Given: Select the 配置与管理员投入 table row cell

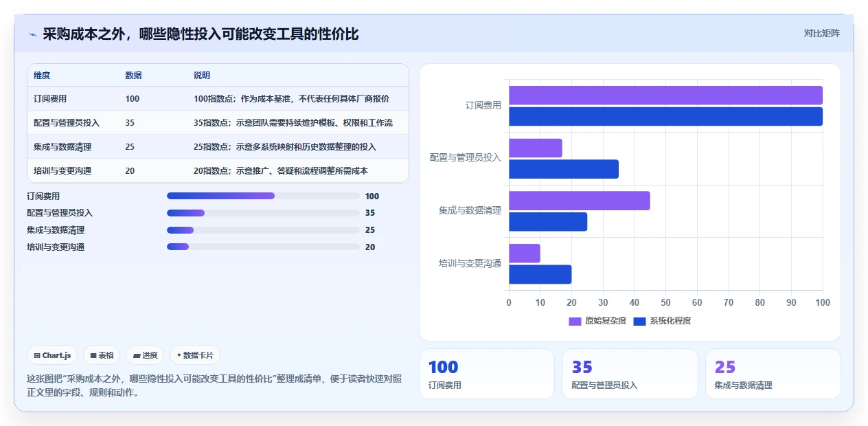Looking at the screenshot, I should point(67,123).
